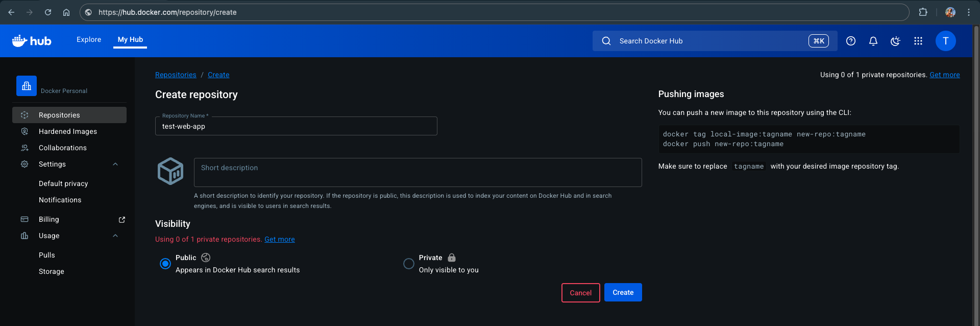
Task: Click Get more link at top right
Action: (945, 75)
